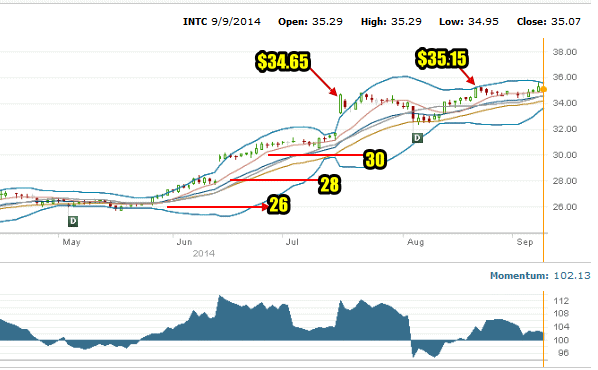Screen dimensions: 598x370
Task: Click the 100 momentum axis label
Action: tap(561, 340)
